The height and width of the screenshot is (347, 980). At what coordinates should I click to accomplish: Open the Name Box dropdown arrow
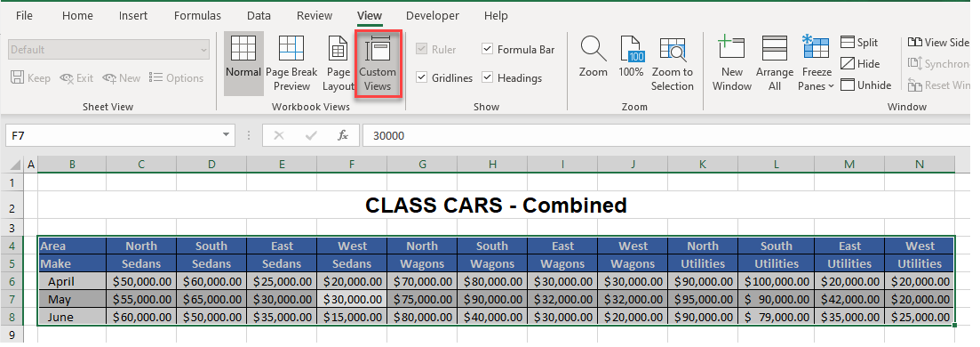(226, 135)
